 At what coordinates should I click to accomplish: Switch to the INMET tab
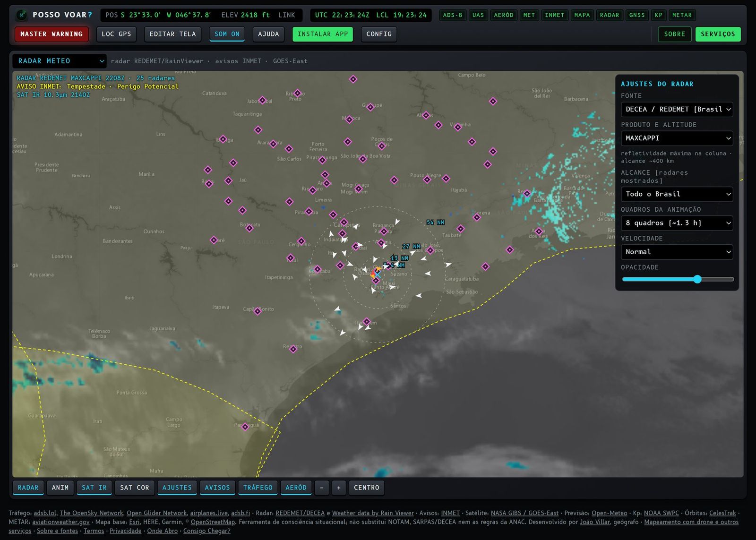(555, 15)
